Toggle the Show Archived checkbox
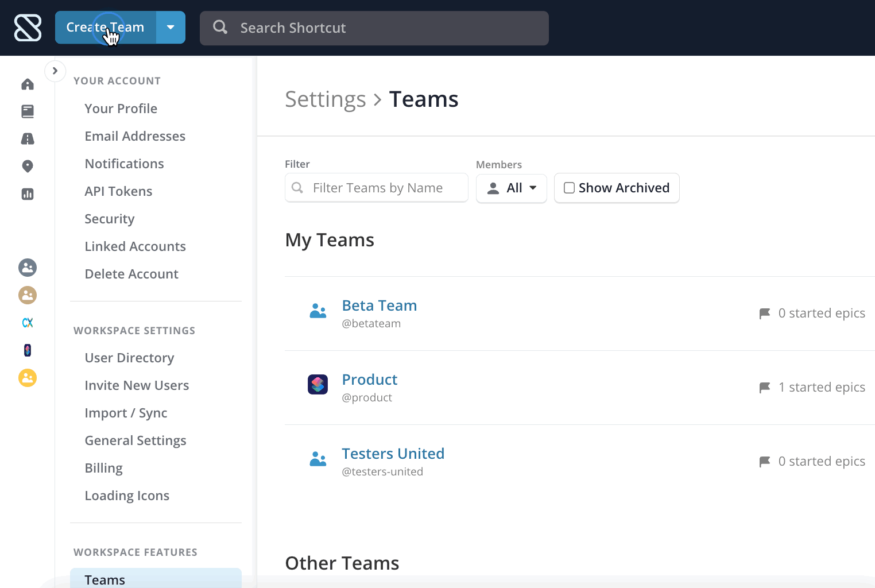Image resolution: width=875 pixels, height=588 pixels. [569, 188]
